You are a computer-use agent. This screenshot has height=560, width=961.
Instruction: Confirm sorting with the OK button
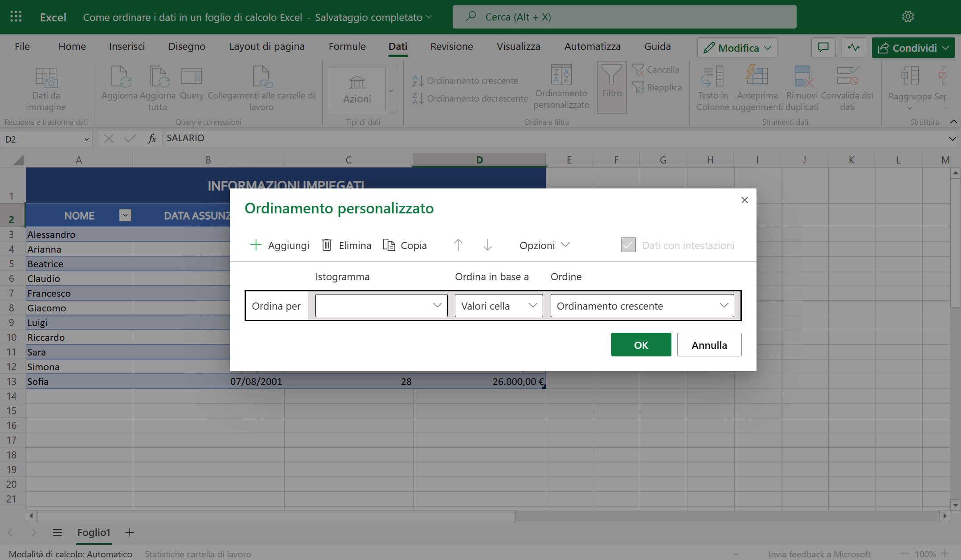tap(641, 344)
